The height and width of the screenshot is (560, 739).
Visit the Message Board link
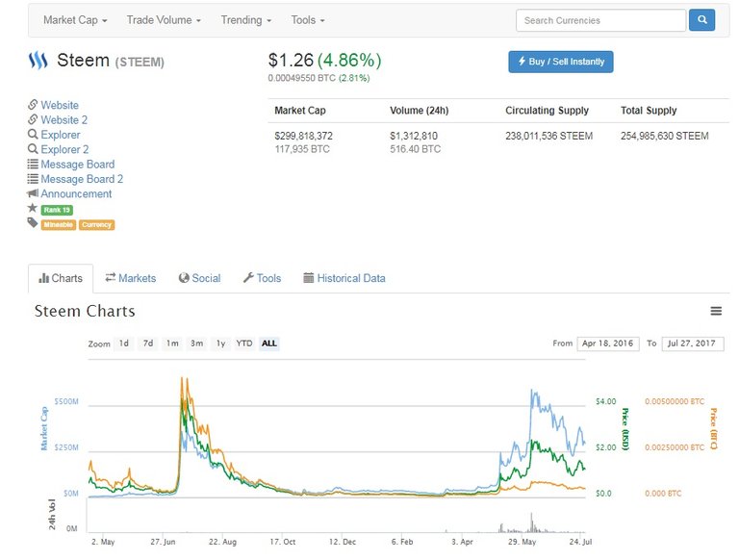[77, 165]
